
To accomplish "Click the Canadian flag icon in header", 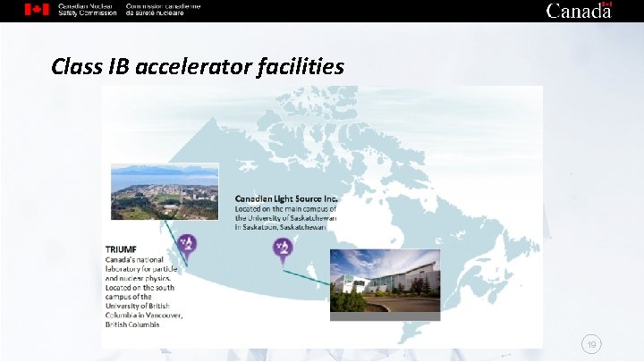I will pyautogui.click(x=37, y=10).
